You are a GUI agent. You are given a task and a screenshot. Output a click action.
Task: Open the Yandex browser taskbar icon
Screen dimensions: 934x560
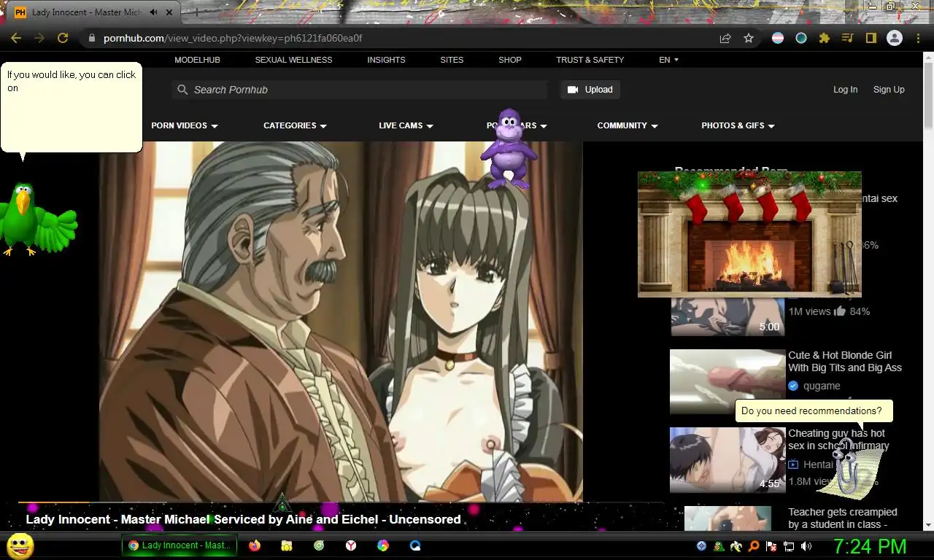351,545
